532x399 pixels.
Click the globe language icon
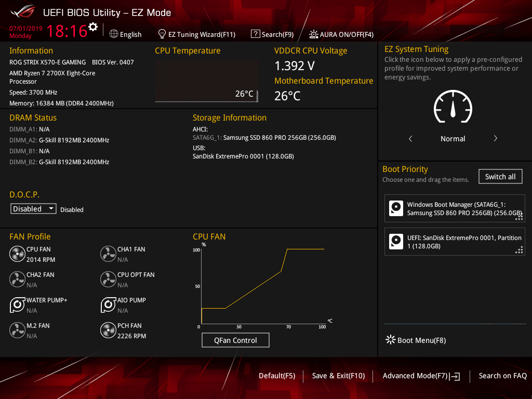click(x=114, y=34)
